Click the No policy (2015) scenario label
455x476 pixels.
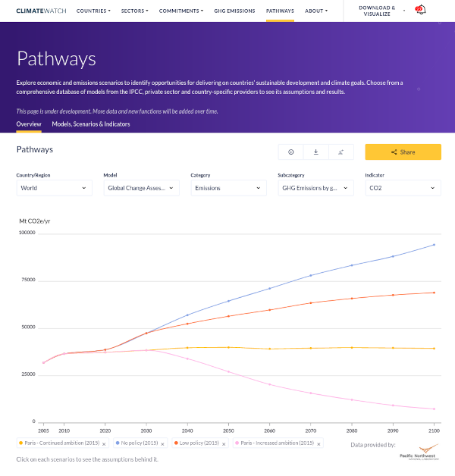point(140,443)
